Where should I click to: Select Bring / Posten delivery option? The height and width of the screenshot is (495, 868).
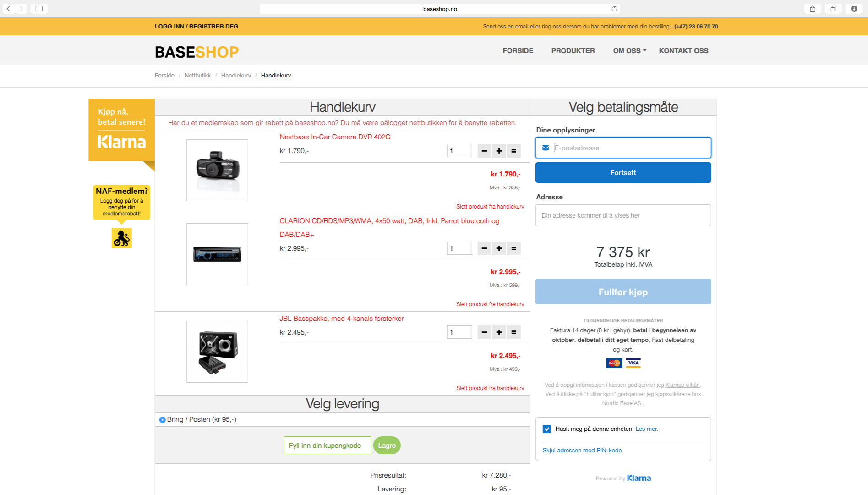tap(162, 420)
